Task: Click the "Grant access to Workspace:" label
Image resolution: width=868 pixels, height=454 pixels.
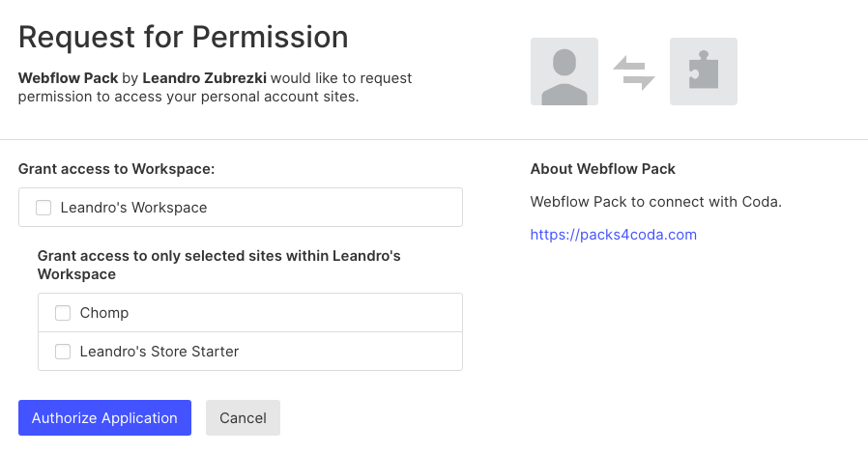Action: (116, 169)
